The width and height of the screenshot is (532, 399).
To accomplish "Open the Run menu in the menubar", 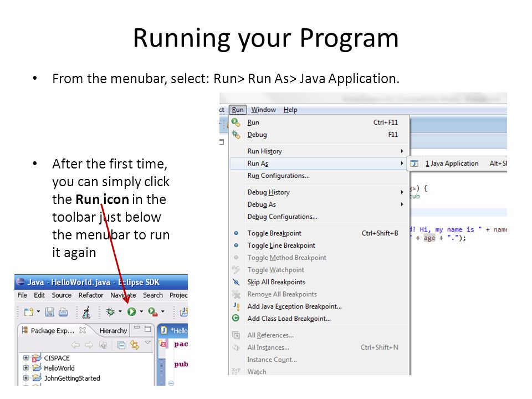I will coord(238,110).
